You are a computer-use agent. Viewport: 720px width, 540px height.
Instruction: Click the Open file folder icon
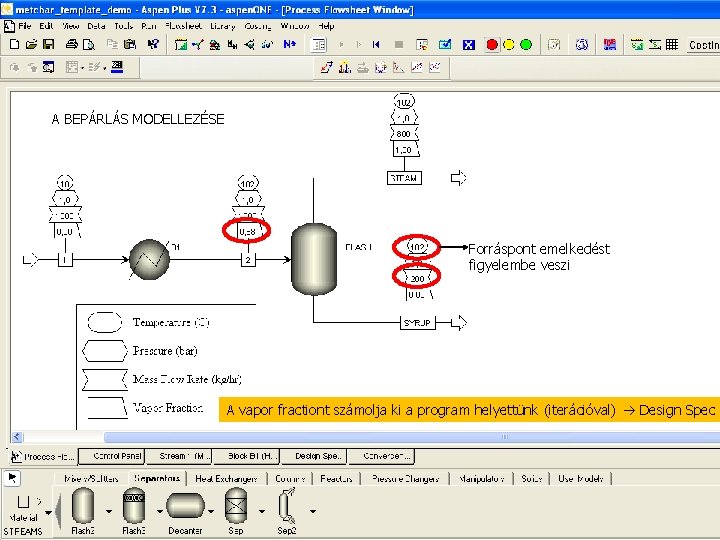31,44
